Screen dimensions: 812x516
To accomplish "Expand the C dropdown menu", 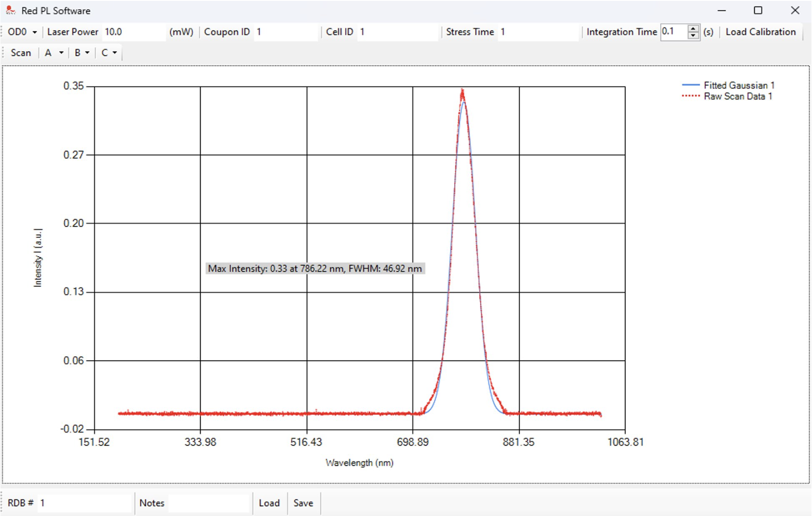I will pos(109,53).
